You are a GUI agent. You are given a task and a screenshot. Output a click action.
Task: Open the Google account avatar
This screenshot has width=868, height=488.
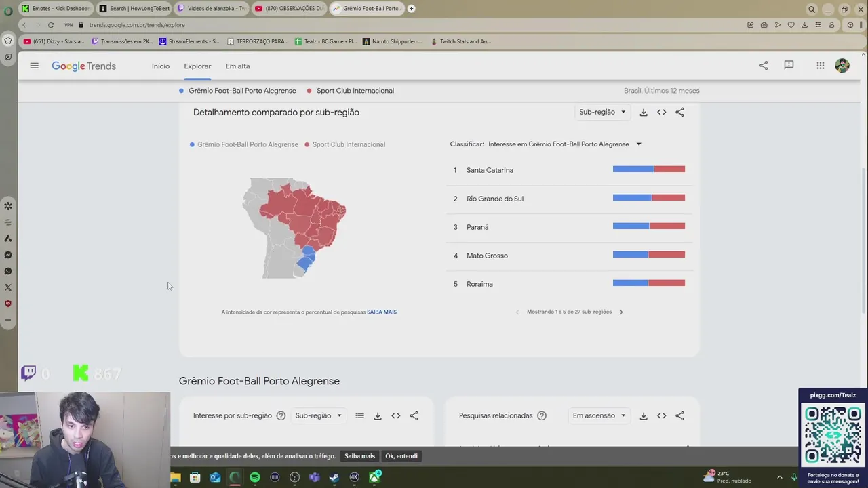pos(842,66)
